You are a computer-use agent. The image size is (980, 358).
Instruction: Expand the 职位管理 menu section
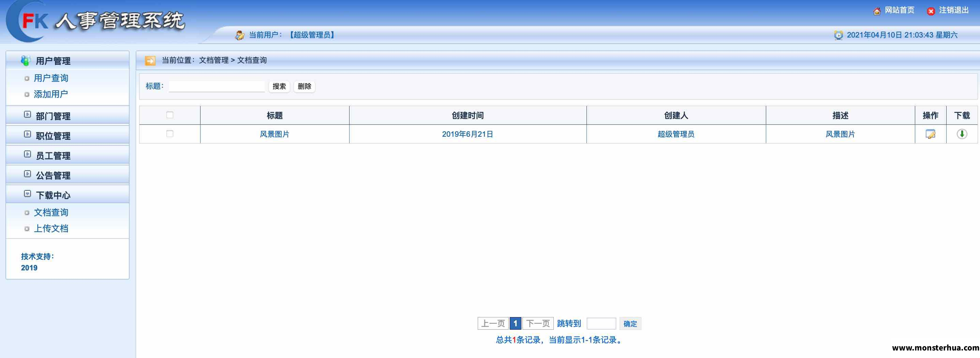[67, 135]
